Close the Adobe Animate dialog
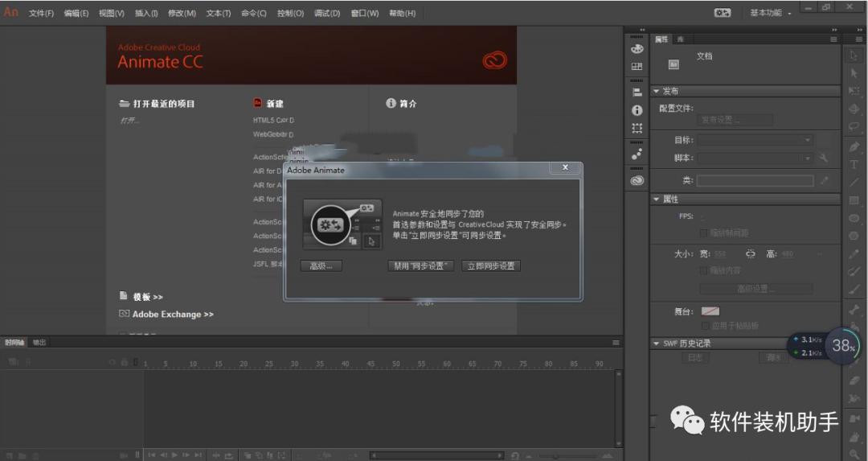Image resolution: width=868 pixels, height=461 pixels. tap(565, 167)
